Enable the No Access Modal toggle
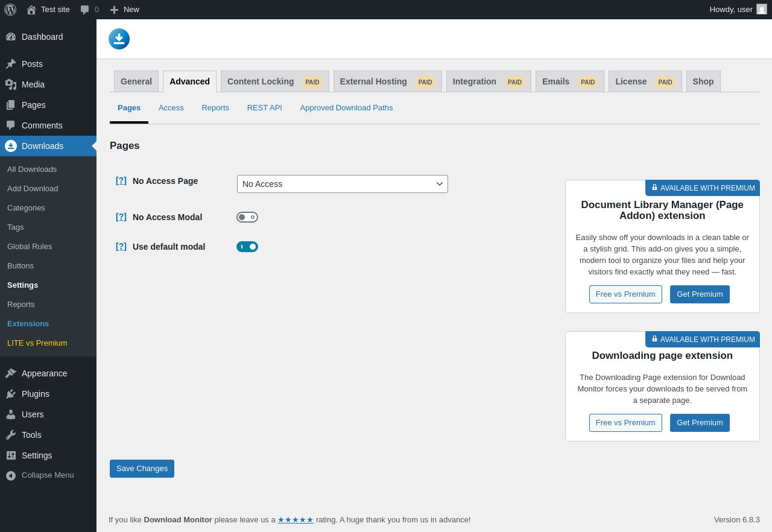The height and width of the screenshot is (532, 772). (x=247, y=217)
